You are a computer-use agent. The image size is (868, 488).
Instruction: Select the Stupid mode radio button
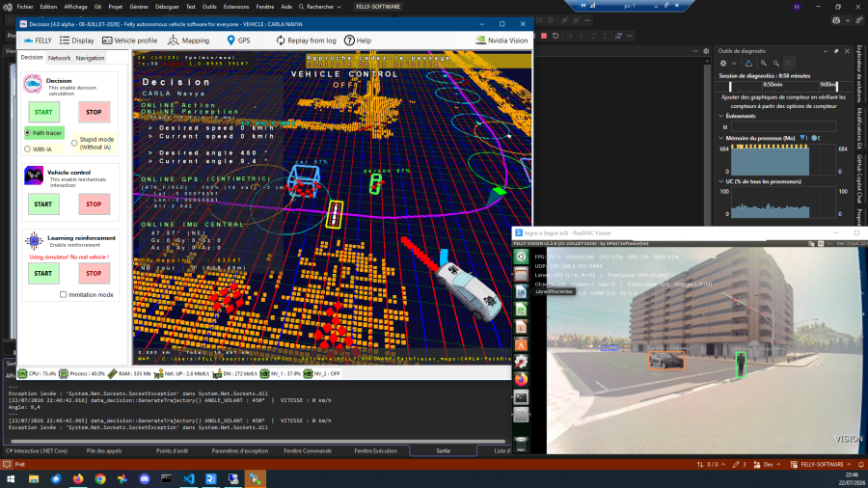74,144
